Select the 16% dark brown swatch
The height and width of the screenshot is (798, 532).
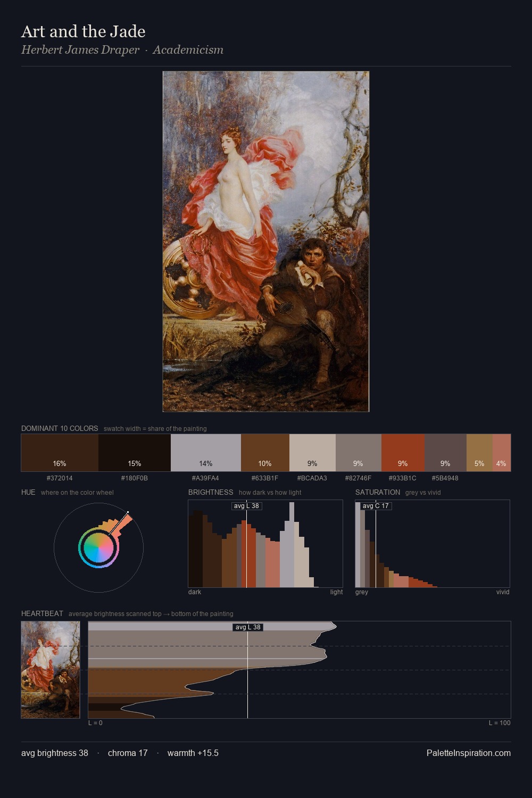[60, 453]
